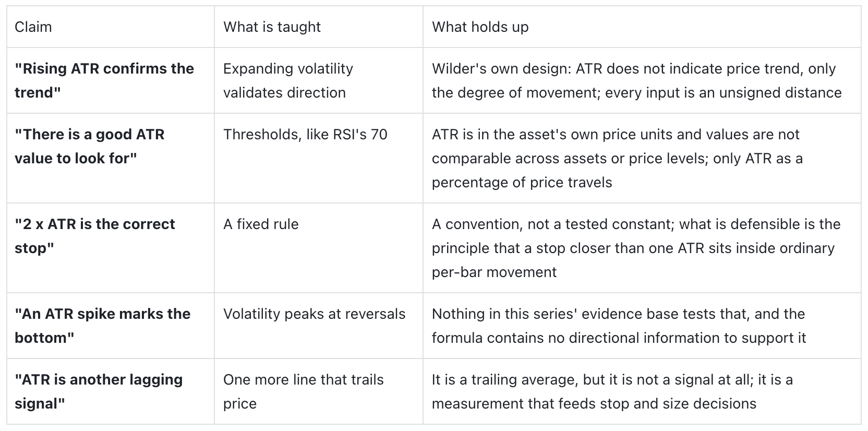The image size is (868, 431).
Task: Click the 'Claim' column header
Action: (x=33, y=27)
